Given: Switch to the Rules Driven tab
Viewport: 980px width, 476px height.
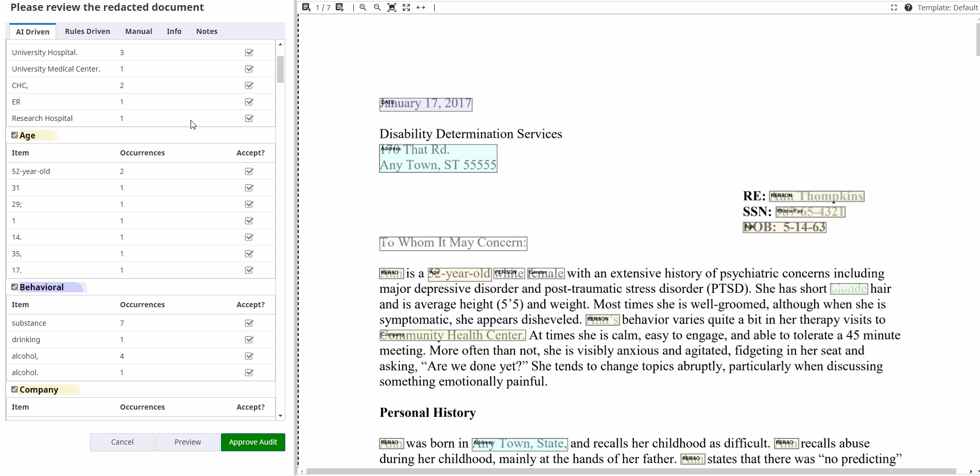Looking at the screenshot, I should (x=88, y=31).
